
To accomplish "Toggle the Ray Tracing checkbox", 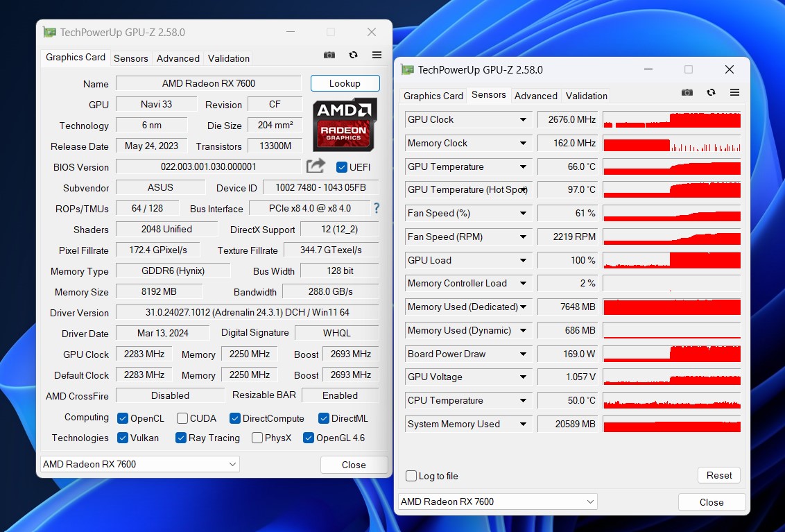I will [181, 438].
